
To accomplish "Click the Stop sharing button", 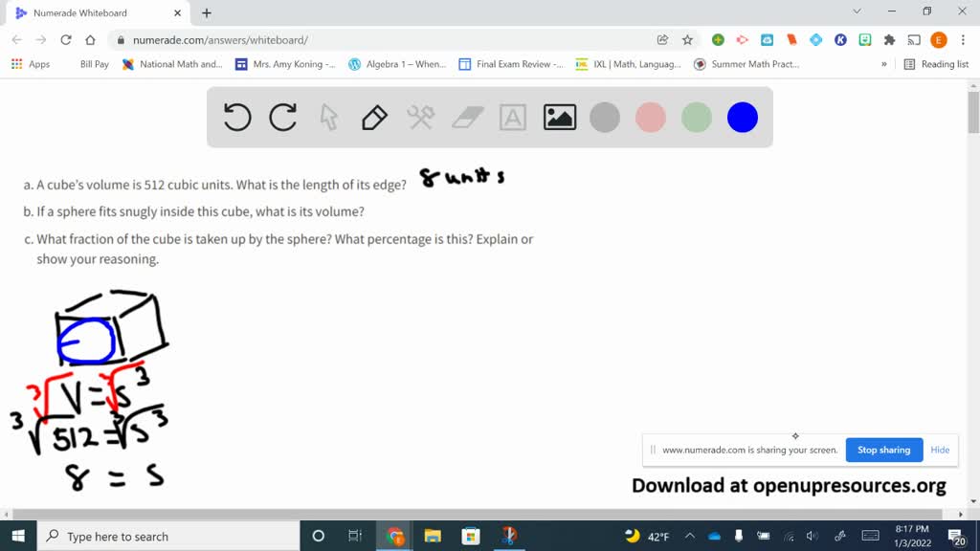I will point(883,450).
